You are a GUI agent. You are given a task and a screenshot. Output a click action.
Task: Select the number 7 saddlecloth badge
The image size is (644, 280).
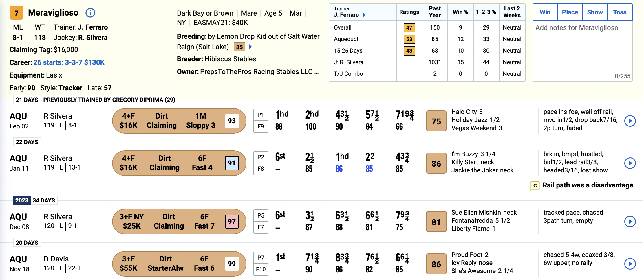[17, 13]
